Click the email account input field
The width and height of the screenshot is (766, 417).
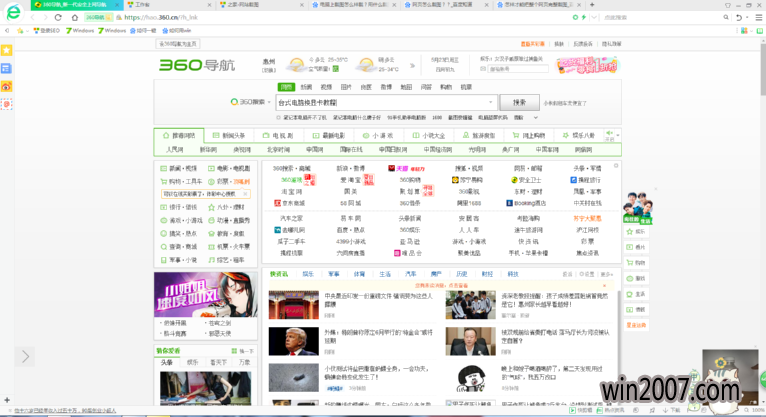518,69
